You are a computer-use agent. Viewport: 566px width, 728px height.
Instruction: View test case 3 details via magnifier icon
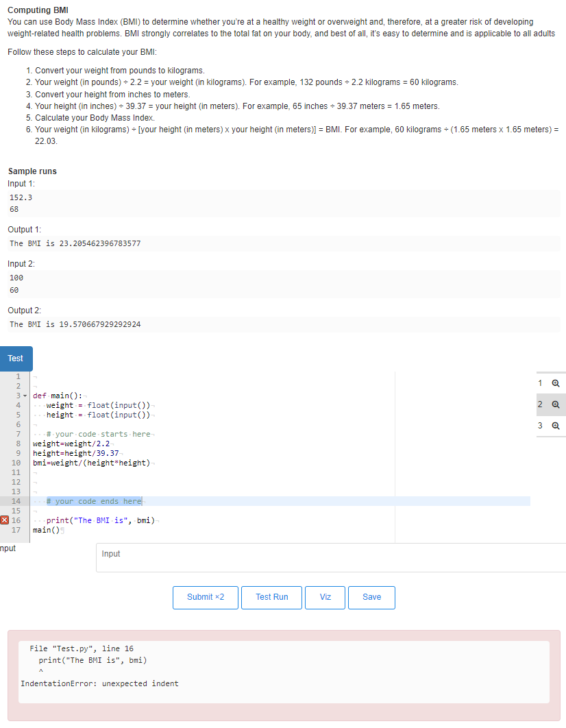point(555,425)
